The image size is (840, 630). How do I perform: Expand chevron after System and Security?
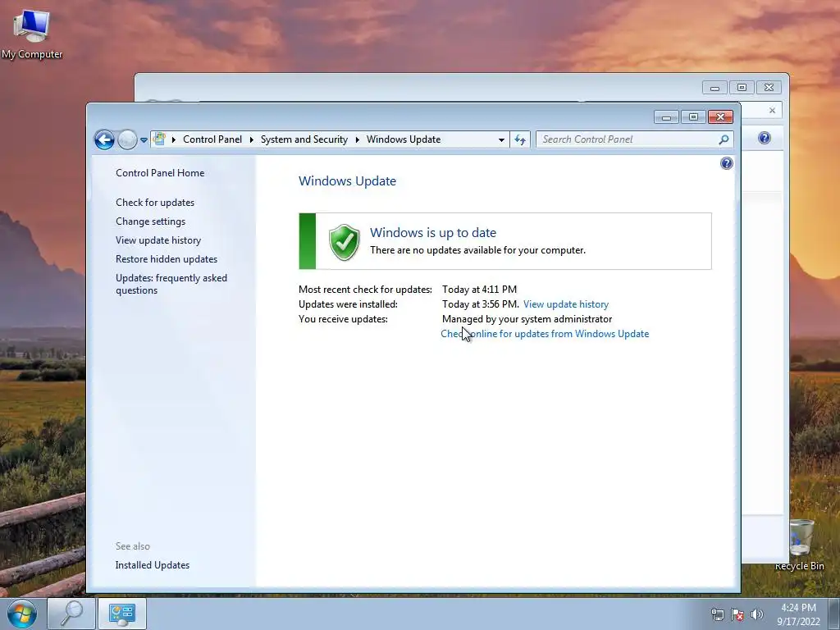pyautogui.click(x=358, y=139)
